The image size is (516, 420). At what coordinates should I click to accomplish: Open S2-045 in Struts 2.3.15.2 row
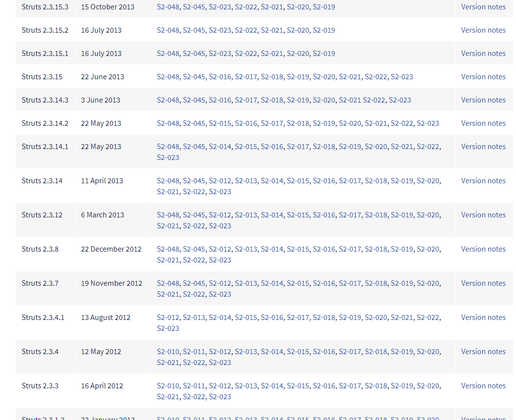[194, 30]
